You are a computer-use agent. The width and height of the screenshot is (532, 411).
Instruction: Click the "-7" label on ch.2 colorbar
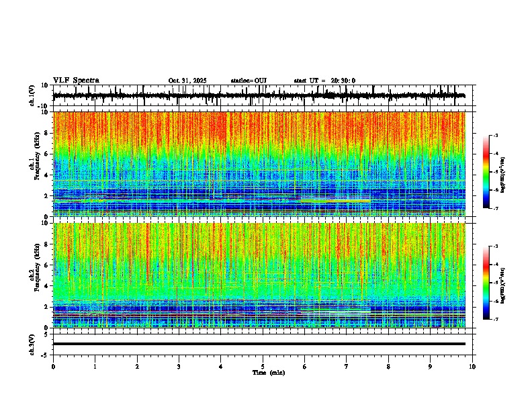(495, 319)
